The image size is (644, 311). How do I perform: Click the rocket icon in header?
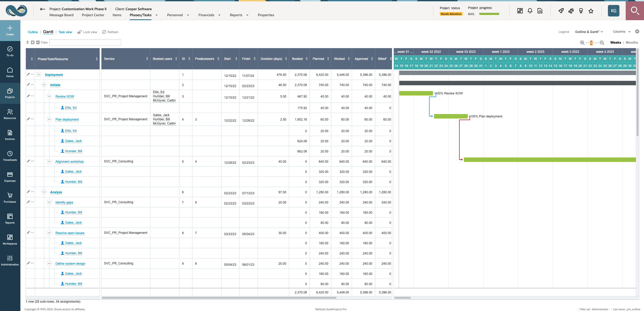coord(561,11)
